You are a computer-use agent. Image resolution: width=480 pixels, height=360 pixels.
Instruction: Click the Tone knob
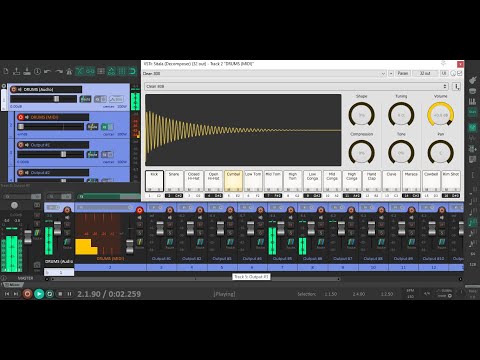click(x=401, y=153)
